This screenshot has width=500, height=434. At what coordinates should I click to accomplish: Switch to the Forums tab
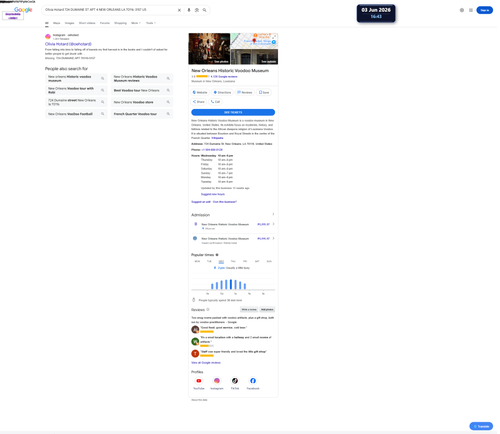pos(105,23)
